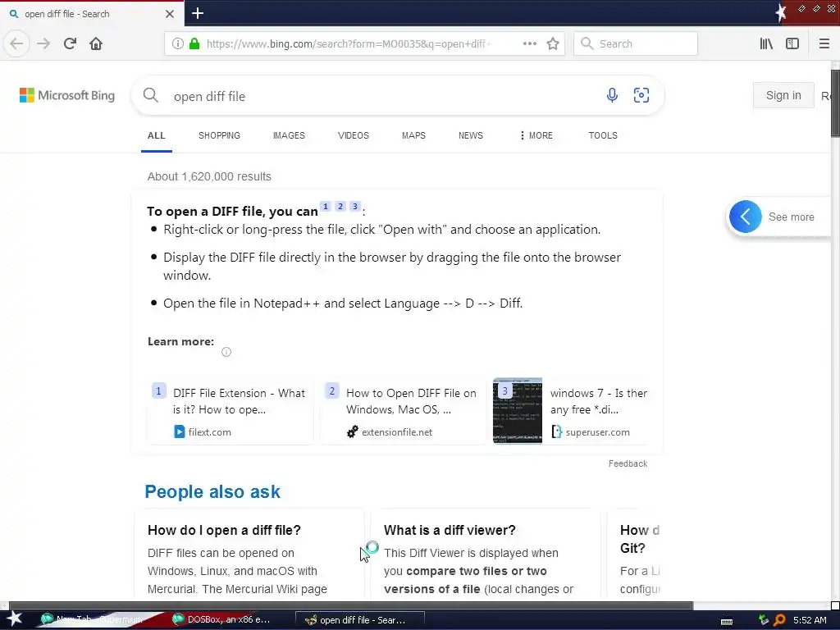Close the 'open diff file - Search' tab

169,14
